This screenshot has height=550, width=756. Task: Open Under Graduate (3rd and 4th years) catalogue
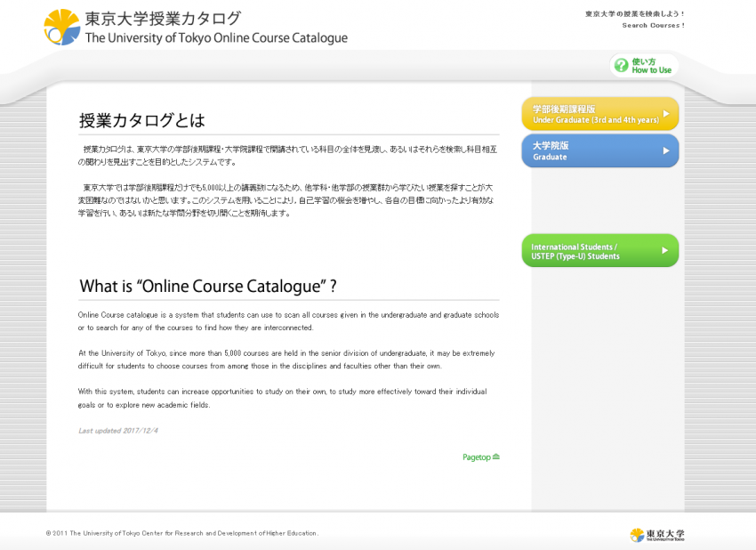point(599,114)
